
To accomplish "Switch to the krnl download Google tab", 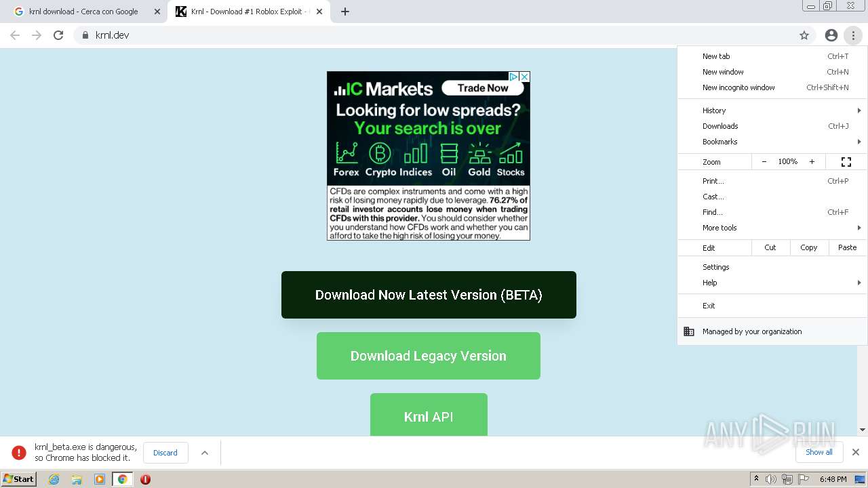I will pos(85,12).
